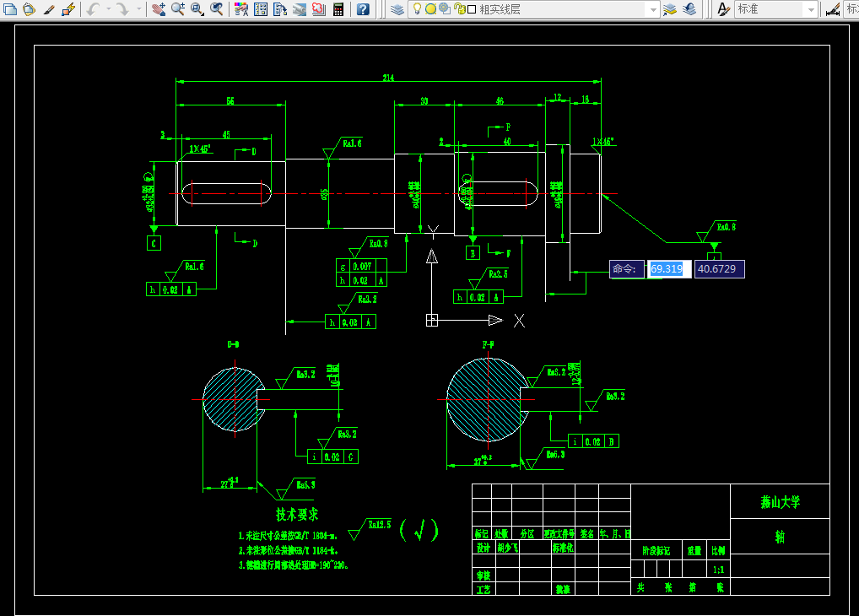This screenshot has width=859, height=616.
Task: Click the Redo arrow button
Action: [123, 8]
